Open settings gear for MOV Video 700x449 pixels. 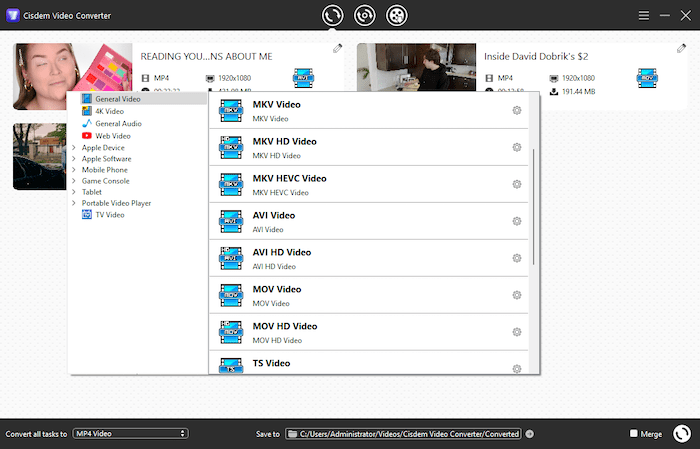pos(517,295)
